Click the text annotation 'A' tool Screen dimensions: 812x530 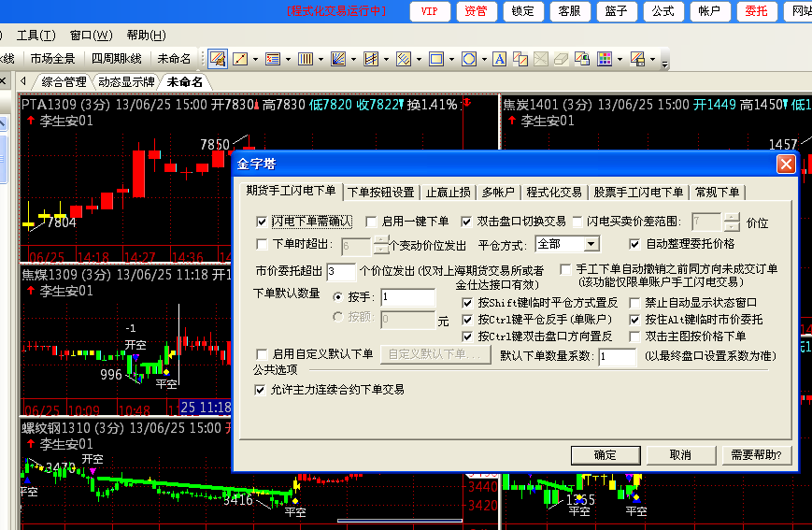click(499, 59)
